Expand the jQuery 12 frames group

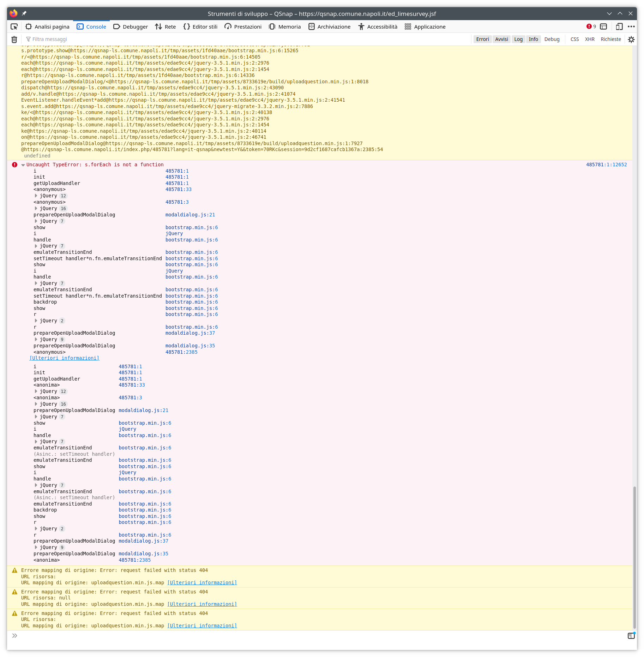pos(36,196)
